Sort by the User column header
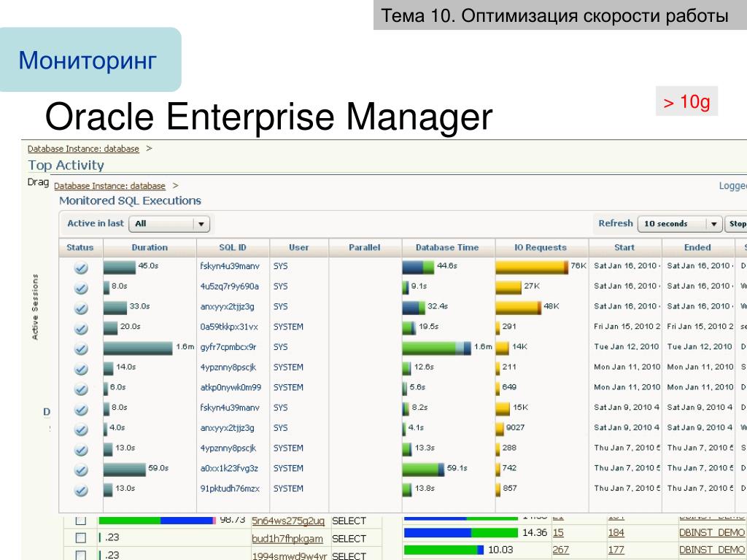This screenshot has width=747, height=560. point(298,248)
